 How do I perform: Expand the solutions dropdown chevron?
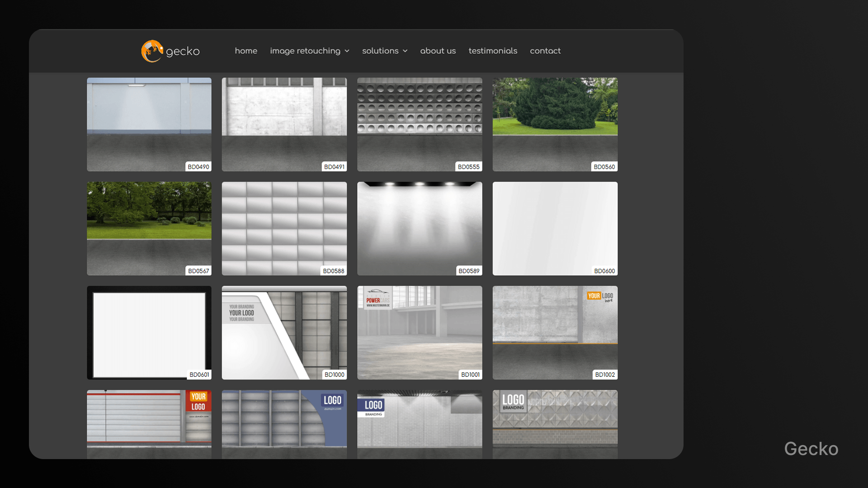(x=405, y=51)
